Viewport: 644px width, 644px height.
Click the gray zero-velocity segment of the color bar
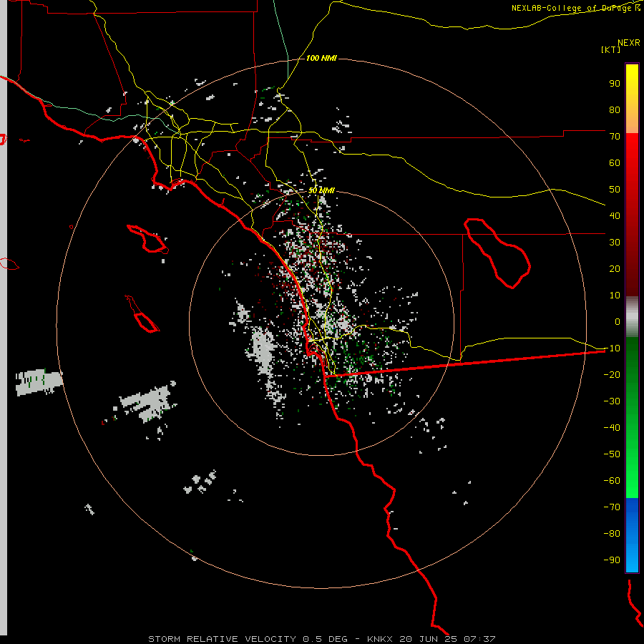coord(632,317)
